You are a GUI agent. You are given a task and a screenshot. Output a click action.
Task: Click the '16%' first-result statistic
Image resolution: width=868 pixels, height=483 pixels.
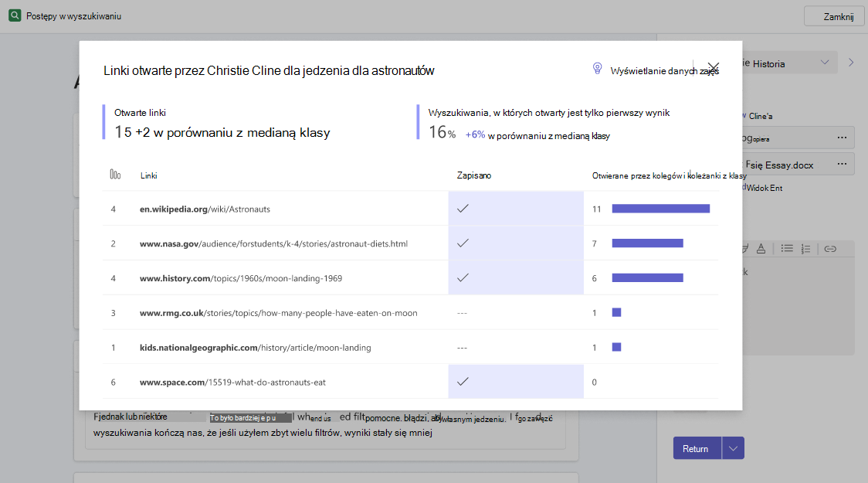pyautogui.click(x=442, y=132)
